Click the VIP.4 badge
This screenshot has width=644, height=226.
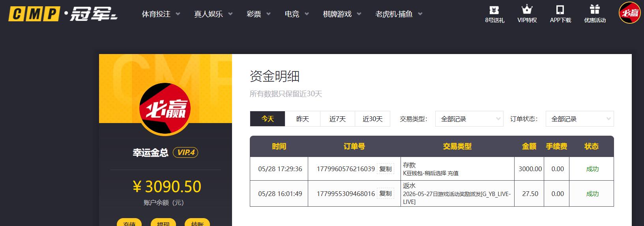[x=185, y=153]
